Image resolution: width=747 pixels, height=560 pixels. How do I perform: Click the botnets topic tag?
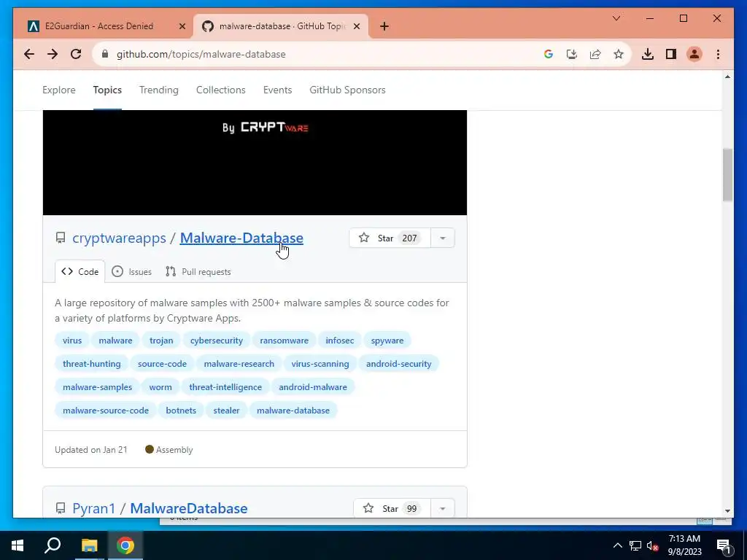click(x=181, y=411)
